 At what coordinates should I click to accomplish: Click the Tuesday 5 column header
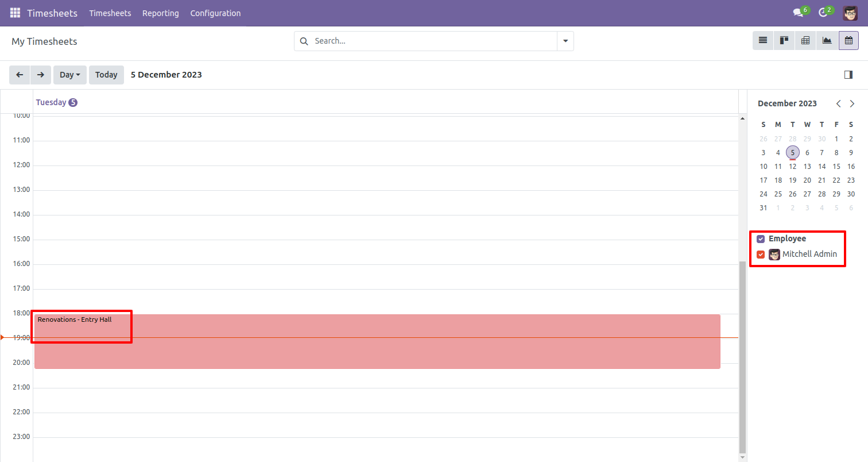tap(56, 102)
